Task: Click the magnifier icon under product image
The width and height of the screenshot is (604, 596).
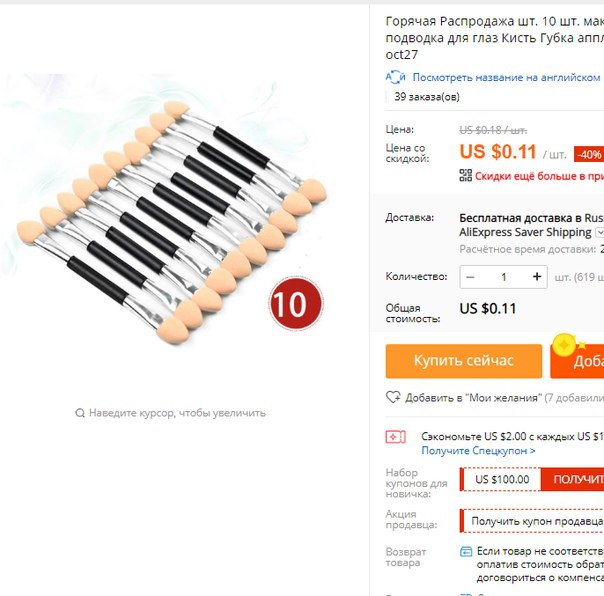Action: (x=80, y=413)
